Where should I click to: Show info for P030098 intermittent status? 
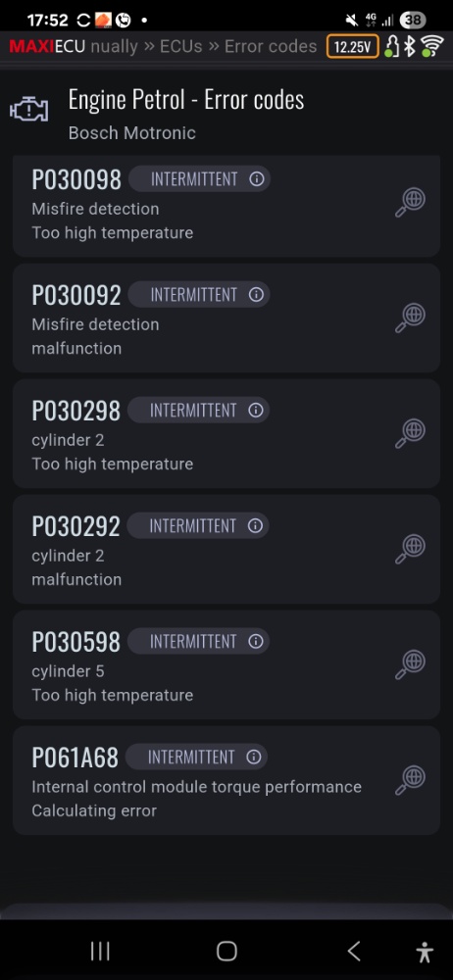pyautogui.click(x=257, y=179)
